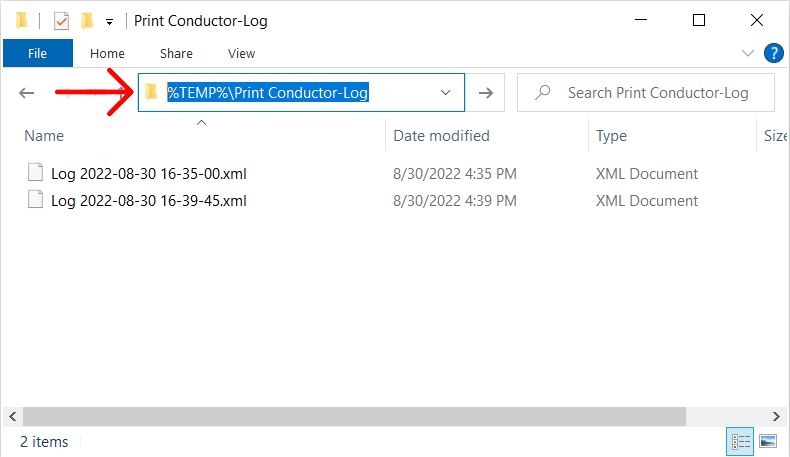Minimize the Print Conductor-Log window

[x=641, y=20]
